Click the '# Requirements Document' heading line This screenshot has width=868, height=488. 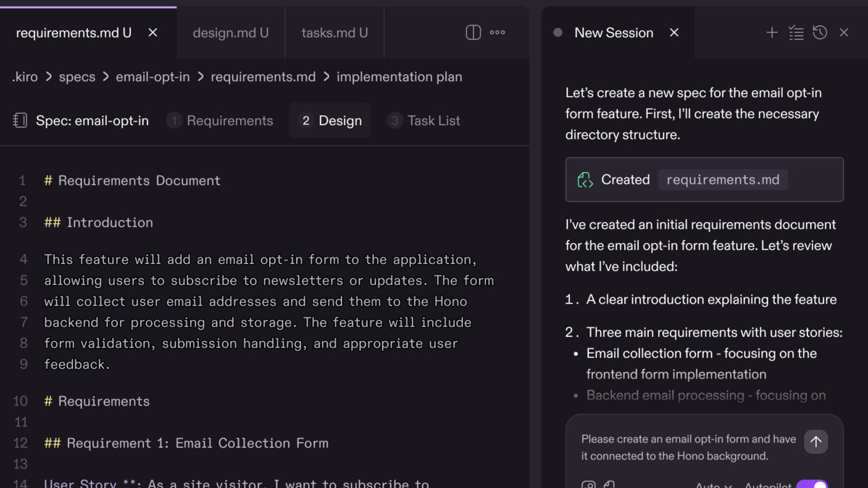(x=132, y=181)
